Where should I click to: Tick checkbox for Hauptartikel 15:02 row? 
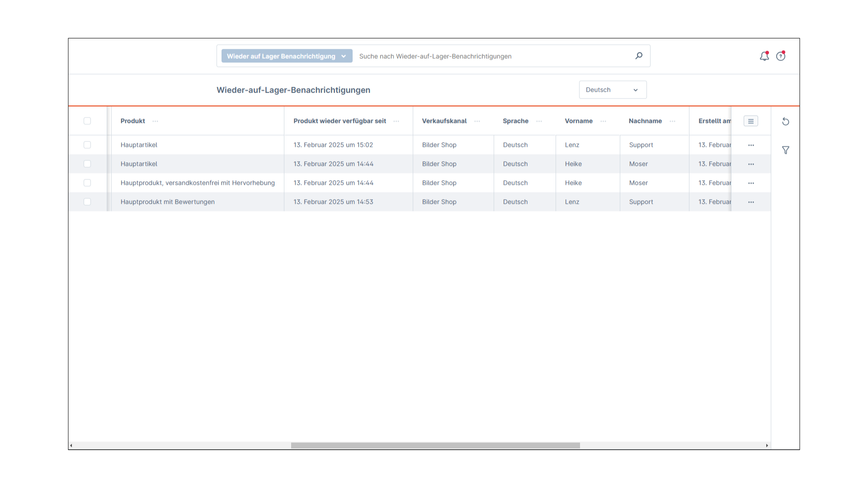pyautogui.click(x=87, y=145)
